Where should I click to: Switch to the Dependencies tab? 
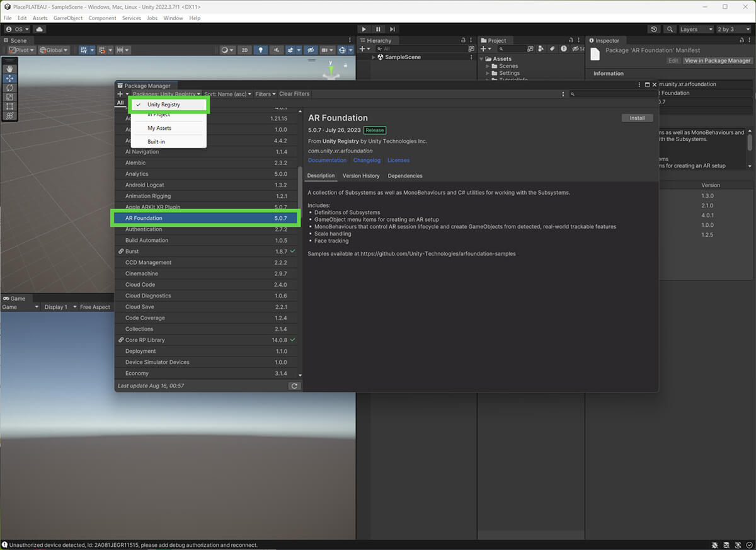tap(405, 176)
